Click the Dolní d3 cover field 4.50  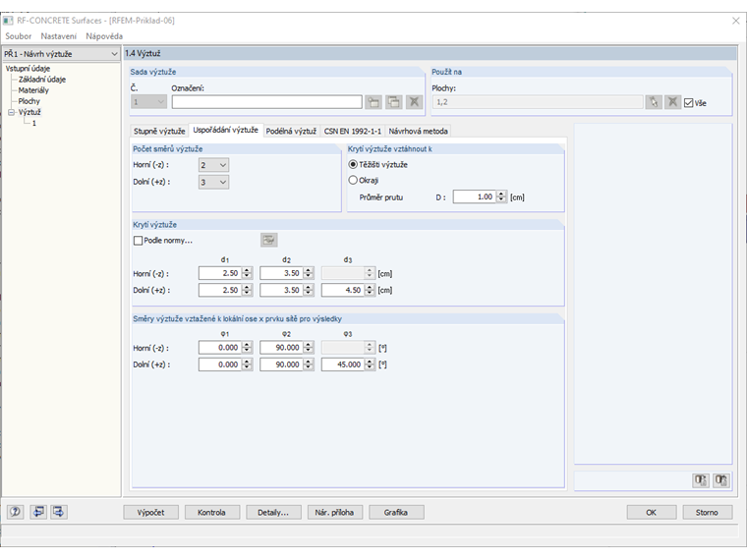(x=343, y=290)
